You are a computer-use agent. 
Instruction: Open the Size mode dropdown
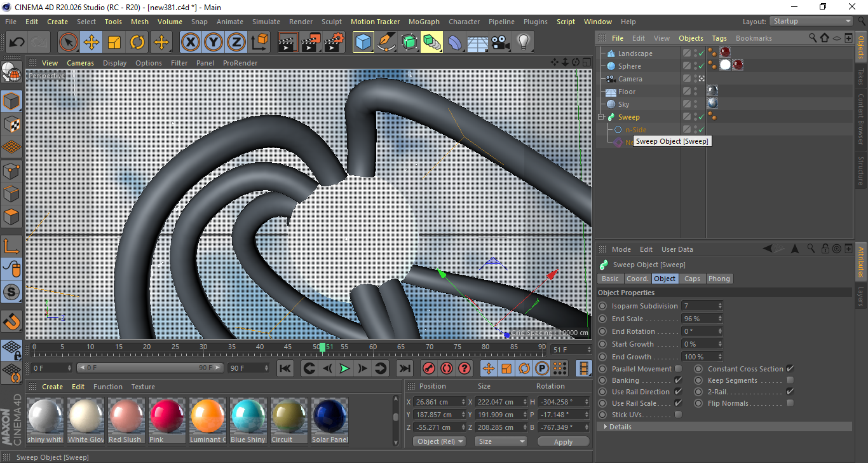[501, 441]
